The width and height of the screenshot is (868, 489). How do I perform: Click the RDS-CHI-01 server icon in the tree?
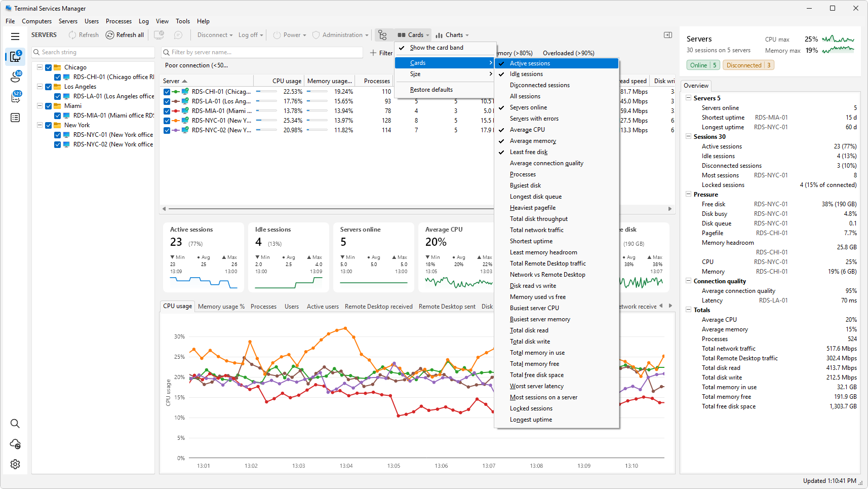pos(66,77)
